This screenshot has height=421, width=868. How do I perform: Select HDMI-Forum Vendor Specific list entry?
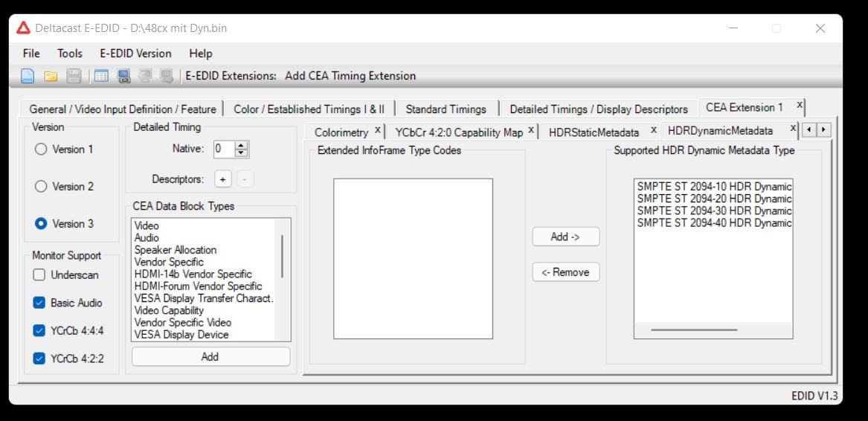[x=198, y=286]
